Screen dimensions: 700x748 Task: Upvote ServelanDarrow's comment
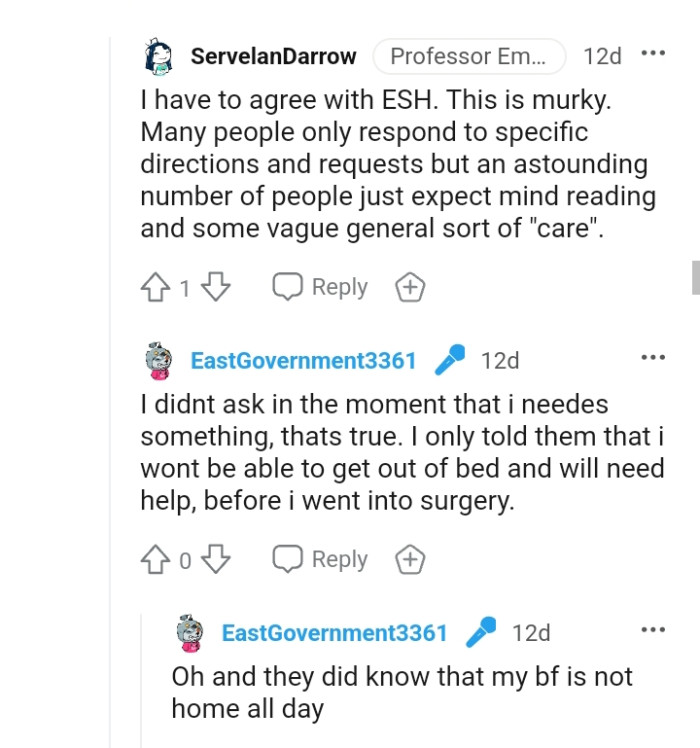(x=155, y=288)
